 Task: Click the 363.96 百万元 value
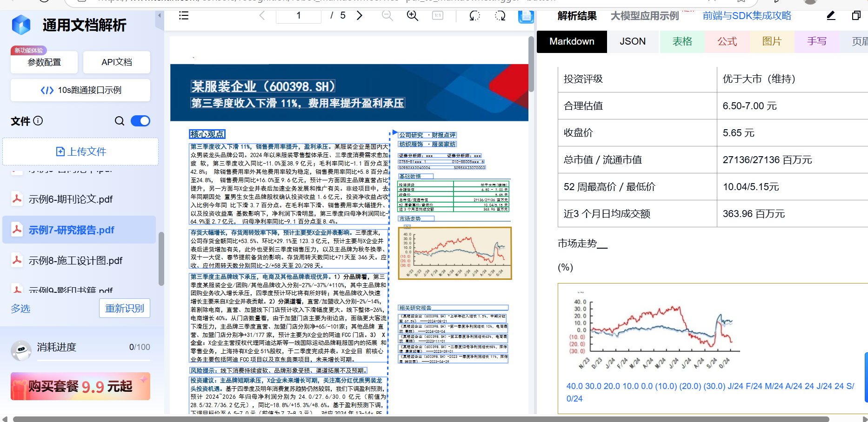pos(754,214)
